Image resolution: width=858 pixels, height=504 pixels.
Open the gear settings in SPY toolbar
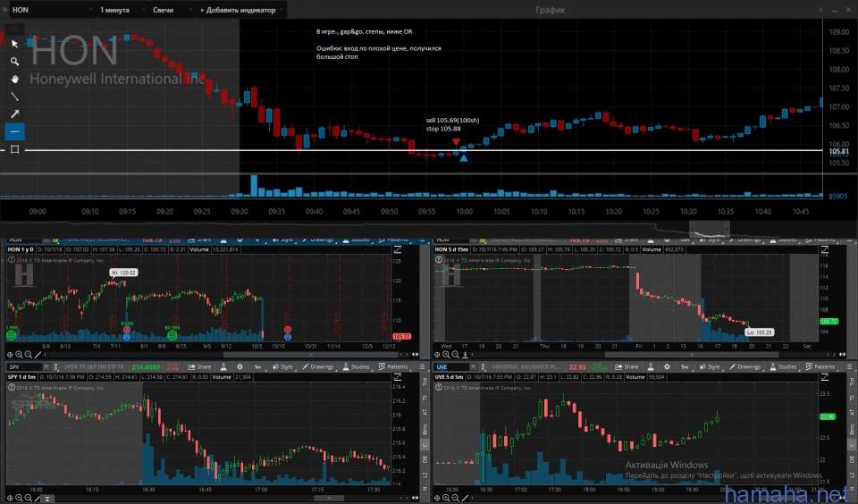pos(240,366)
